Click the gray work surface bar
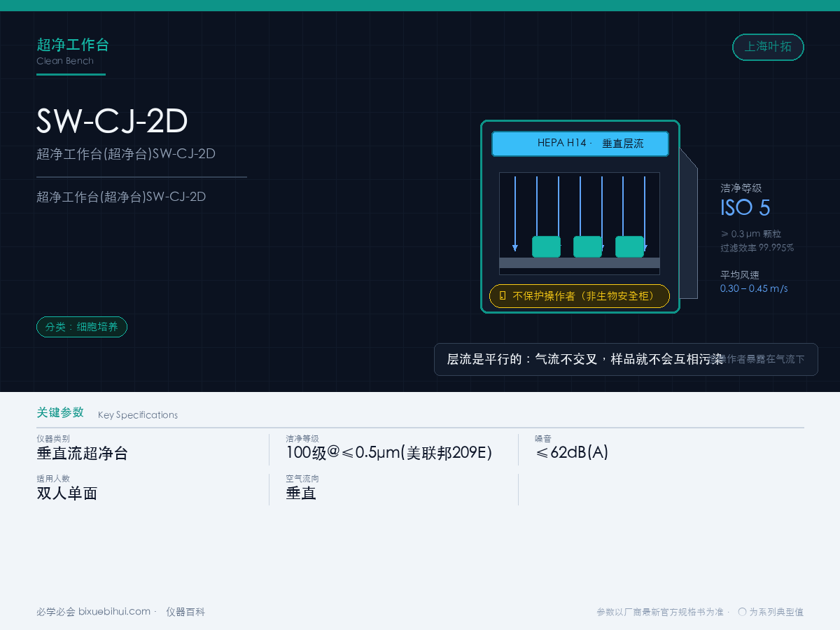 click(580, 262)
